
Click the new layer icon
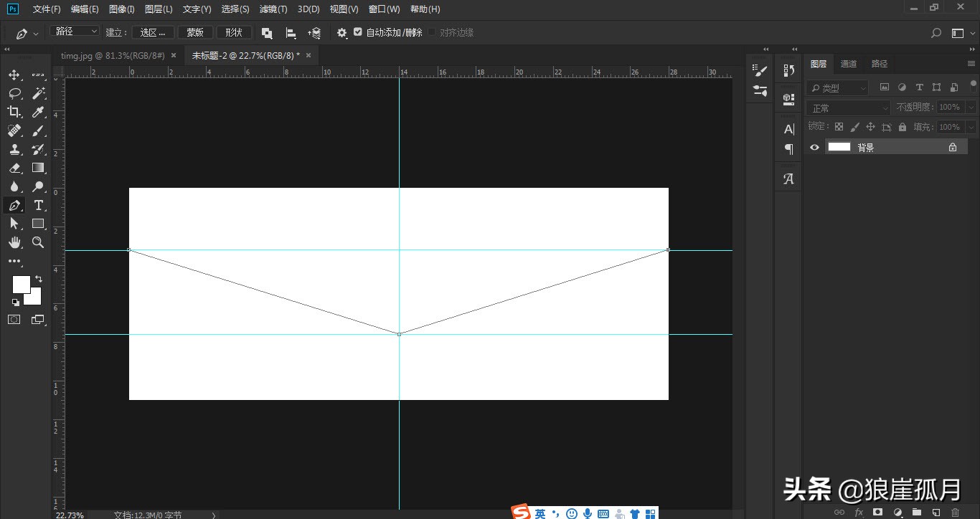(x=936, y=512)
